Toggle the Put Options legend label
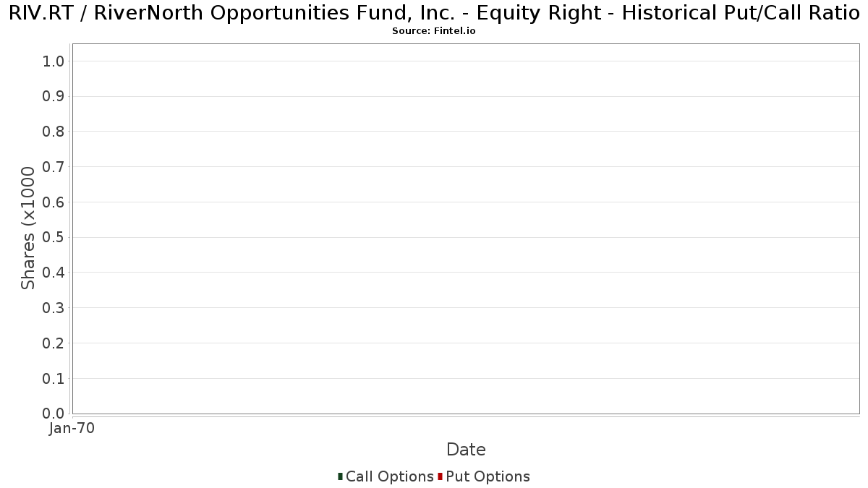 (488, 476)
